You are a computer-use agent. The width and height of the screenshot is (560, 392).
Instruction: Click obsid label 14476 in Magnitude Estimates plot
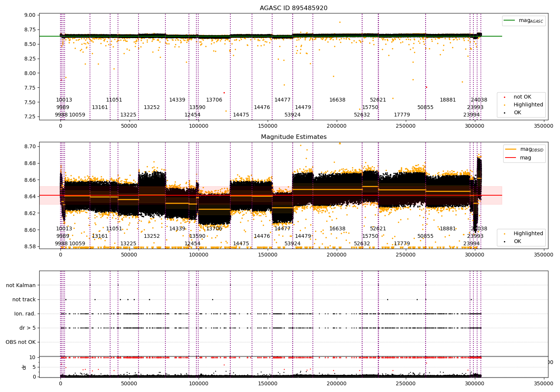(x=262, y=236)
